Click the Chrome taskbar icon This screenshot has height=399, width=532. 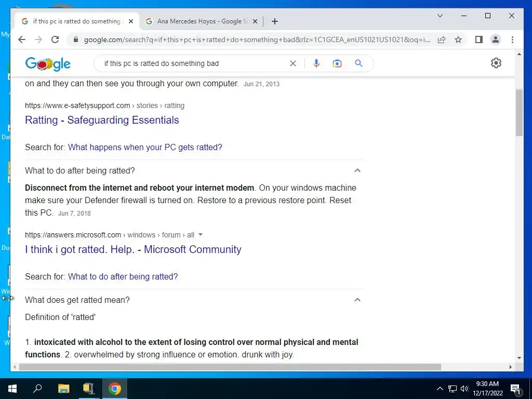[x=114, y=389]
